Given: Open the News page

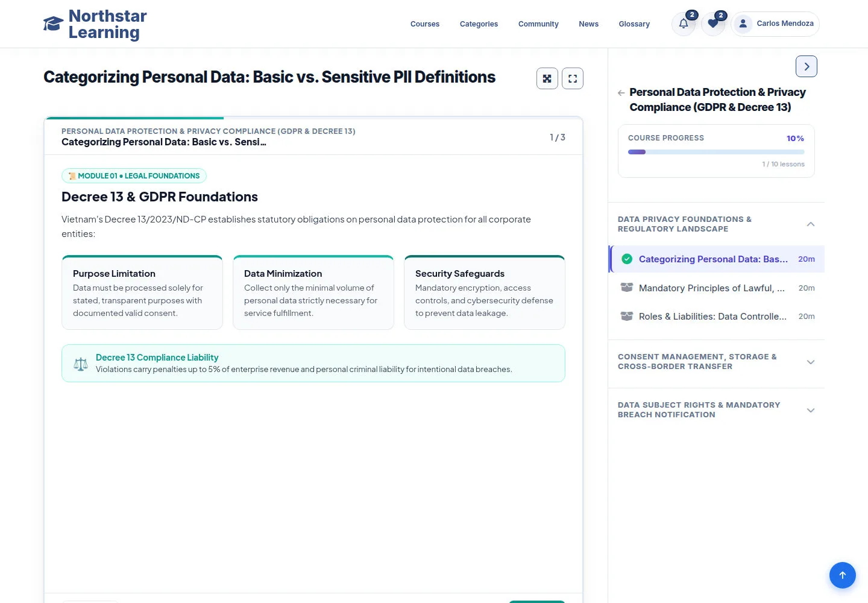Looking at the screenshot, I should 588,24.
